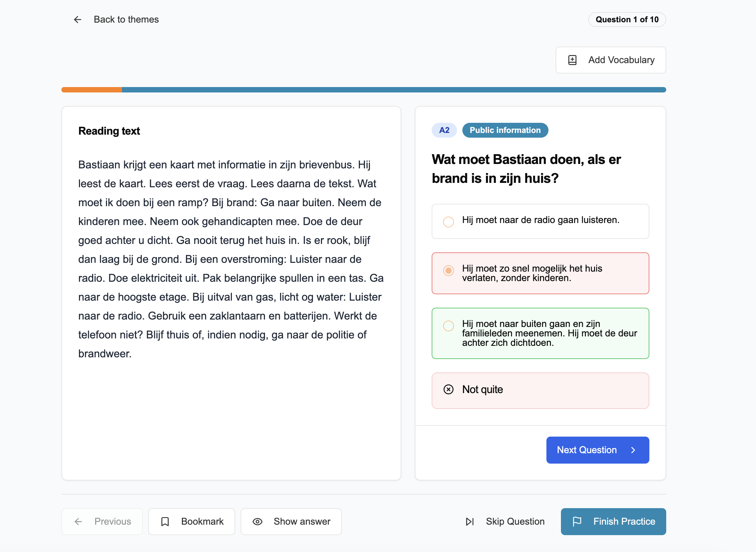Click the Not quite X-circle icon
The width and height of the screenshot is (756, 552).
point(448,389)
